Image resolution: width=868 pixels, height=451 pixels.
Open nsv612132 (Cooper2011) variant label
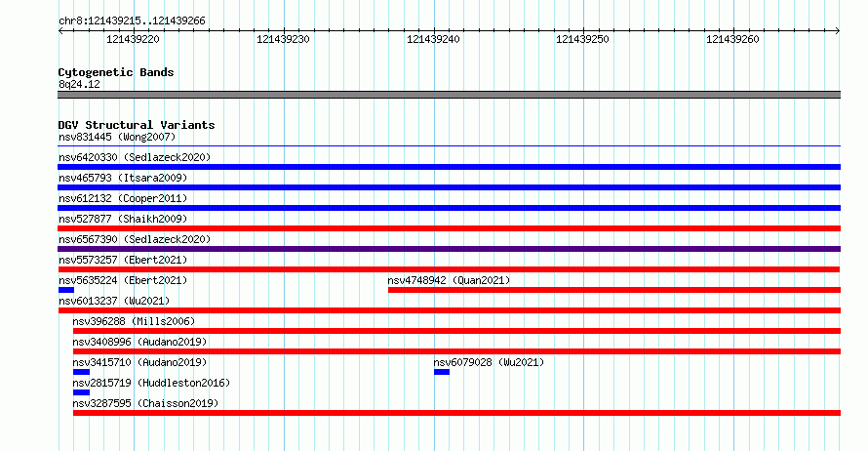[x=123, y=198]
